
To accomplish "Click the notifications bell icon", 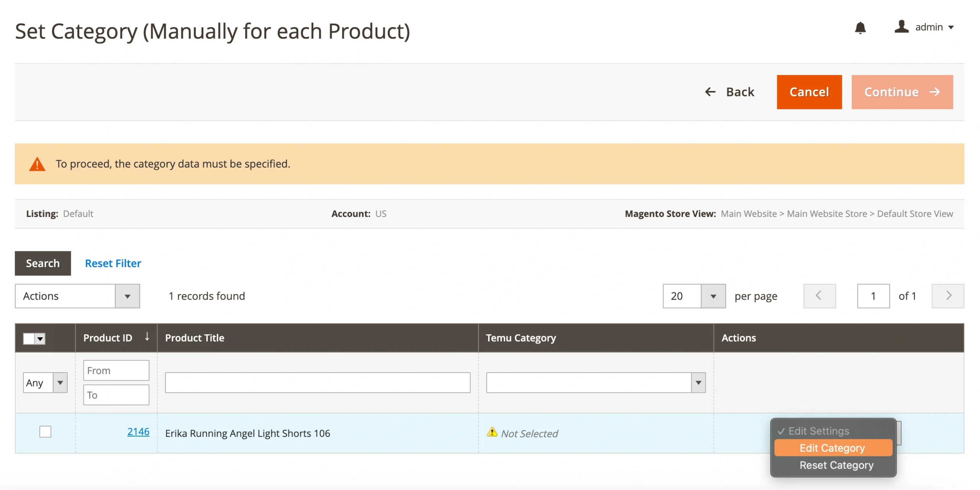I will [x=860, y=28].
